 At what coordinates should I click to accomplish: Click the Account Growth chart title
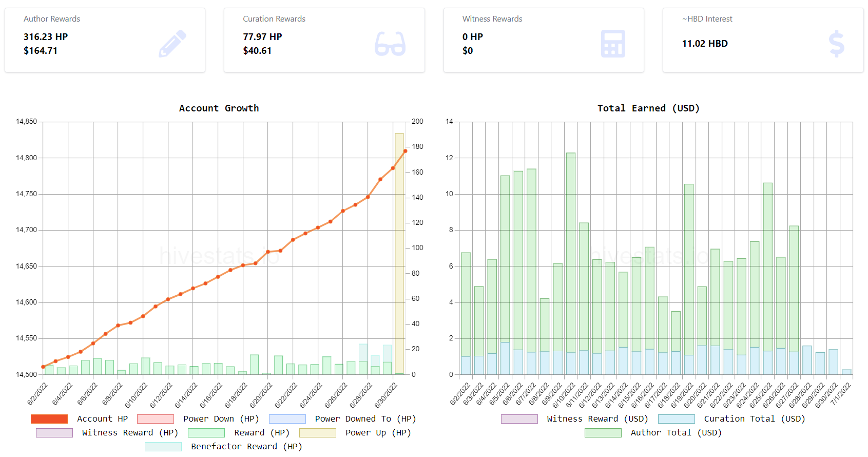[219, 108]
